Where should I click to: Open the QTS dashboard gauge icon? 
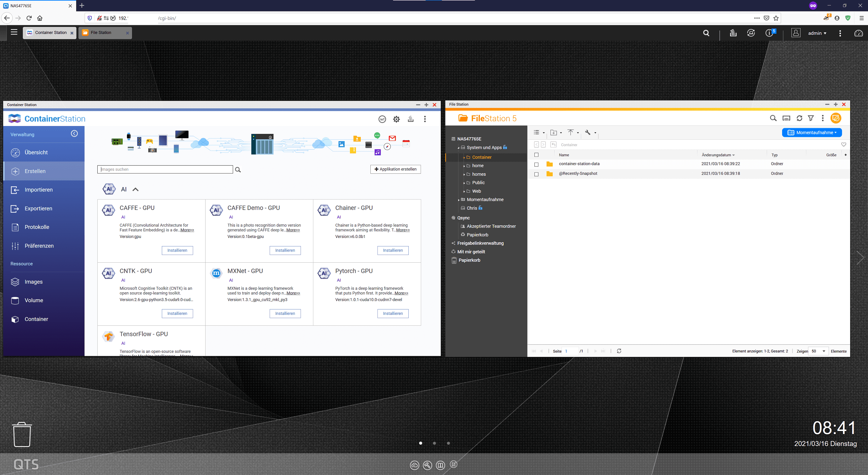click(859, 33)
